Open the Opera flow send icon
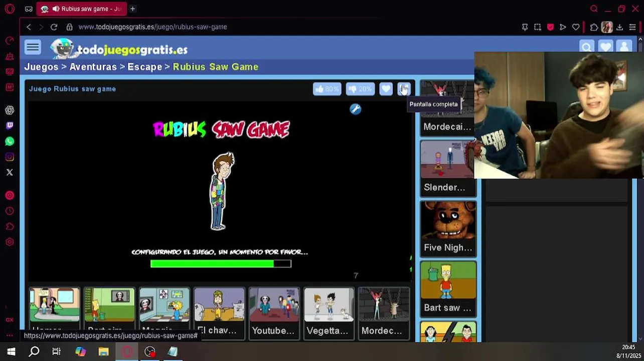The image size is (644, 361). click(563, 27)
